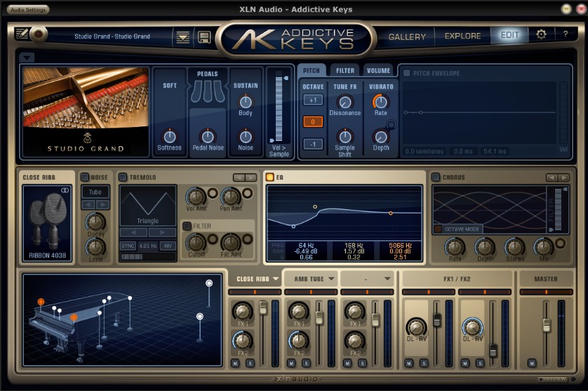Screen dimensions: 588x391
Task: Open the Studio Grand preset name selector
Action: pos(112,37)
